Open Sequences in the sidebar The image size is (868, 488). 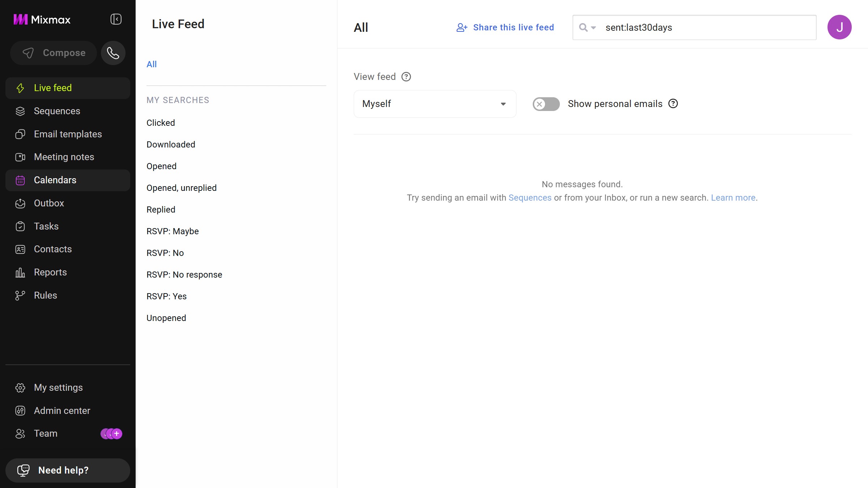[x=68, y=111]
